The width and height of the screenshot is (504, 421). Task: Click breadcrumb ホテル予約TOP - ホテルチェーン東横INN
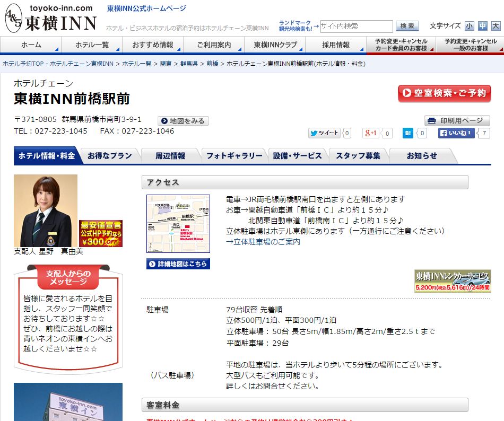(58, 64)
